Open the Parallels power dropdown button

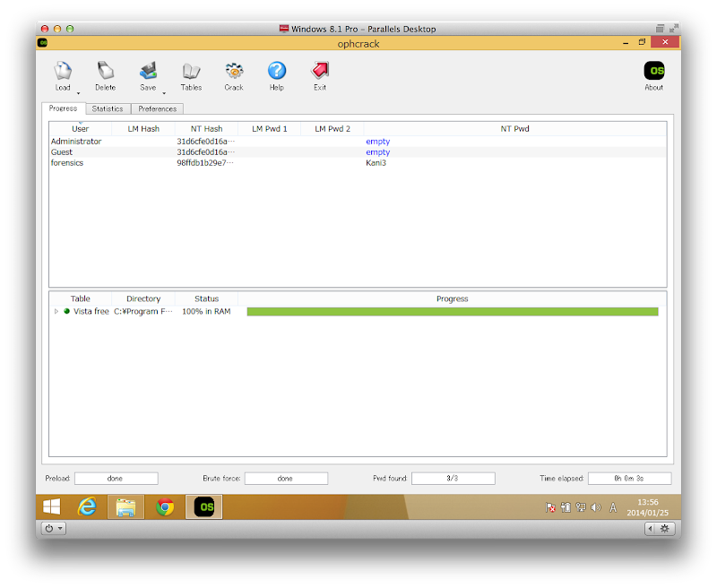[54, 528]
